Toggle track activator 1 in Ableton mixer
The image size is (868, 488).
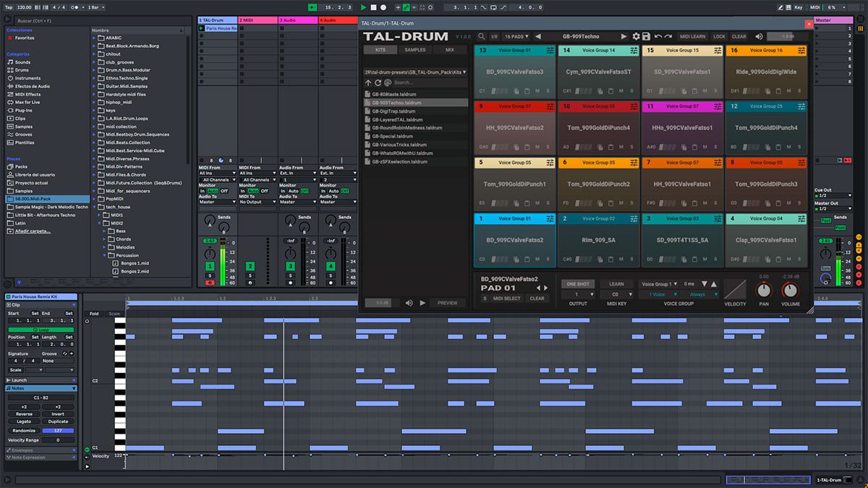(210, 267)
